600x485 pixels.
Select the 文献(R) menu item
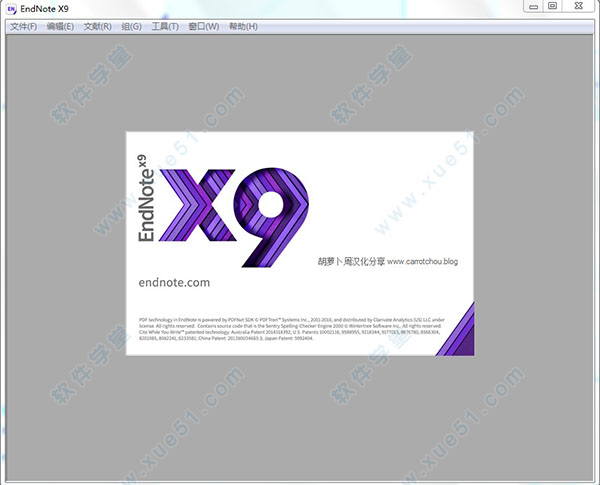coord(98,26)
